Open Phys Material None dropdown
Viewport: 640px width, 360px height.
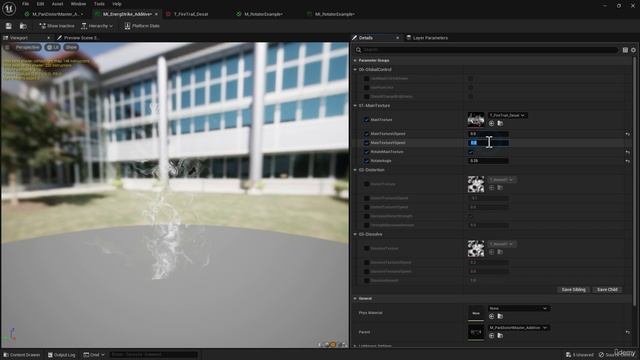pyautogui.click(x=518, y=308)
